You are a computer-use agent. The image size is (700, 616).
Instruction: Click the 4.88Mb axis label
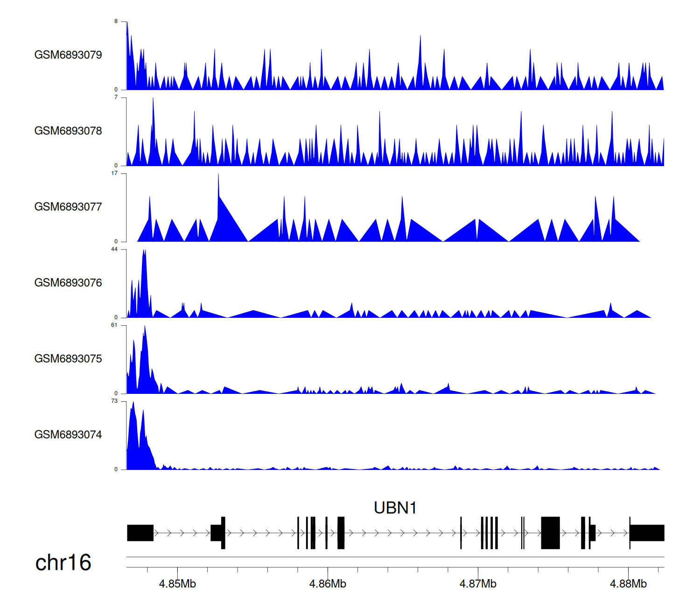tap(628, 584)
